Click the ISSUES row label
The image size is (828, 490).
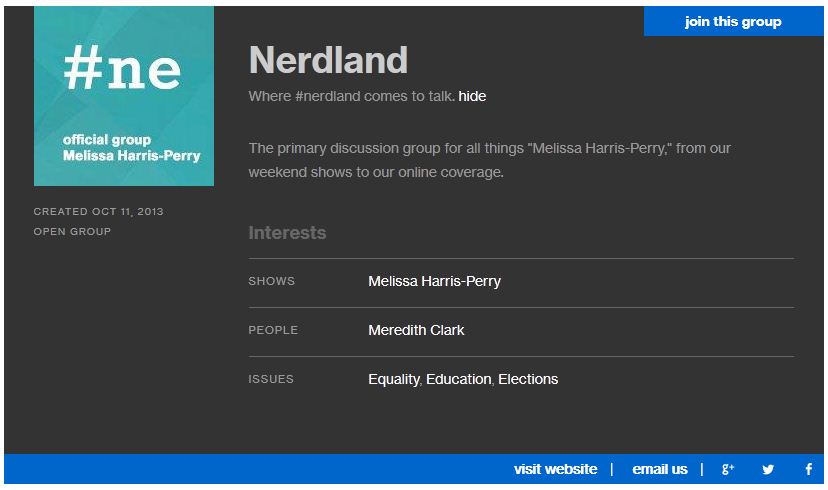[271, 379]
